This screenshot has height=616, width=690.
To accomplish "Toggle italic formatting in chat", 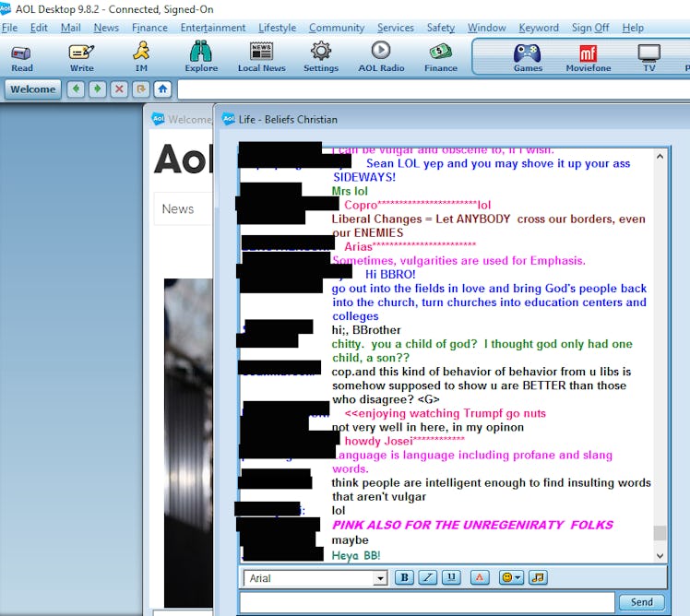I will pyautogui.click(x=428, y=577).
